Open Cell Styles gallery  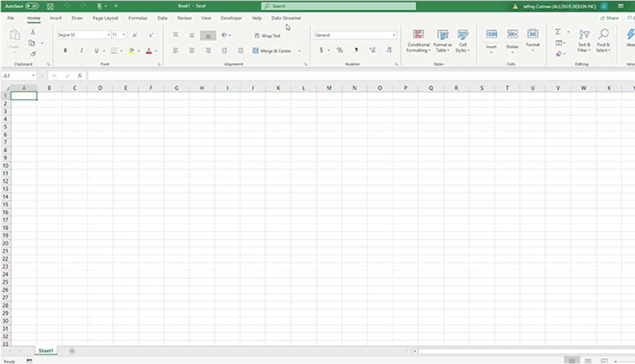click(462, 41)
